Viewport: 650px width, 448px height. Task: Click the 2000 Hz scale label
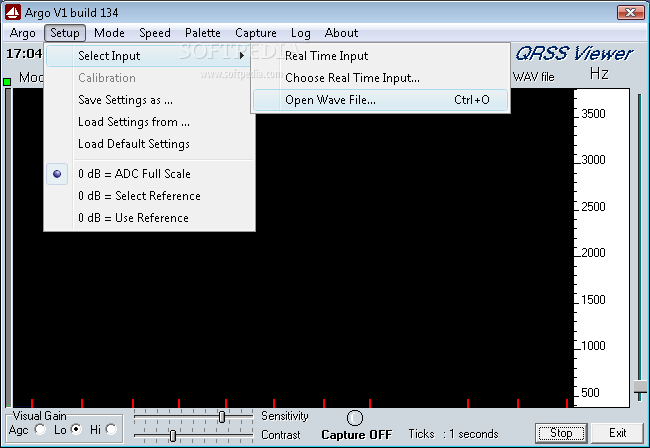tap(593, 252)
